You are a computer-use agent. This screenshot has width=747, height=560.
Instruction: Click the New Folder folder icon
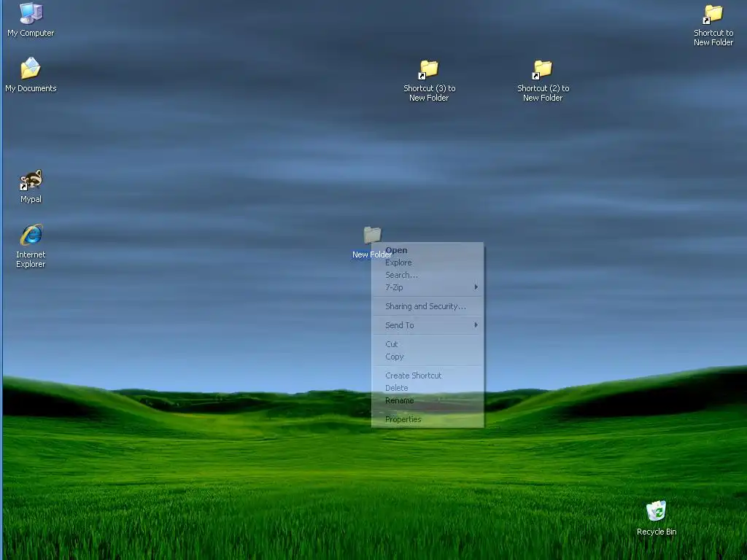tap(372, 235)
